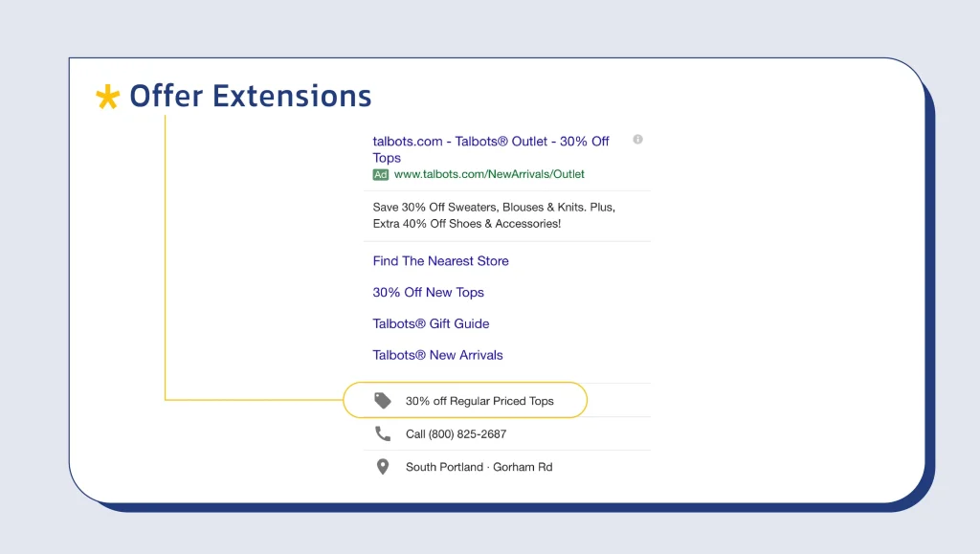Open the Talbots New Arrivals sitelink
Image resolution: width=980 pixels, height=554 pixels.
coord(437,355)
